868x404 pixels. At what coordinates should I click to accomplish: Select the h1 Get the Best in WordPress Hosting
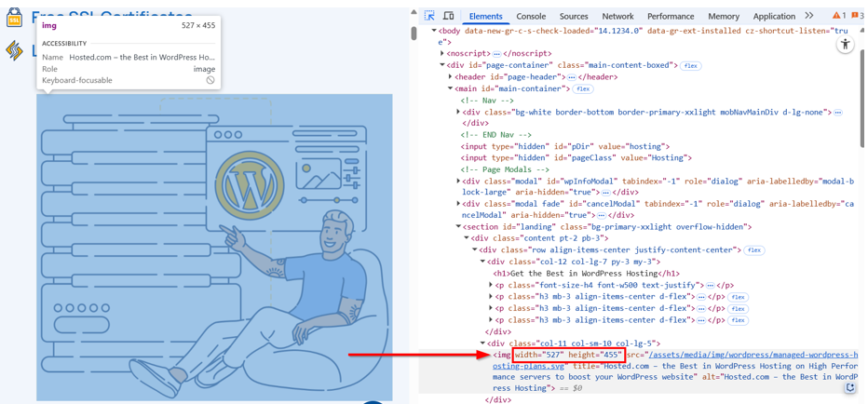tap(586, 274)
